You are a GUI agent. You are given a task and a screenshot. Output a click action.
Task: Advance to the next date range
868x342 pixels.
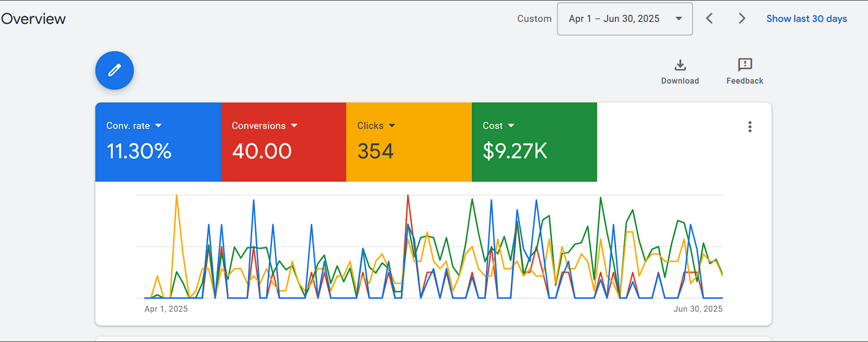coord(742,19)
